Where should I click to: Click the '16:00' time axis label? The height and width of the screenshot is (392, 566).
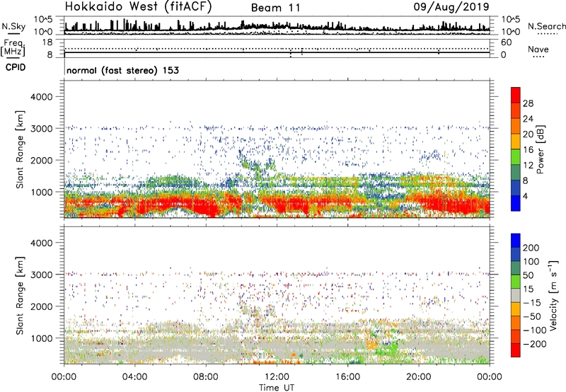[347, 377]
